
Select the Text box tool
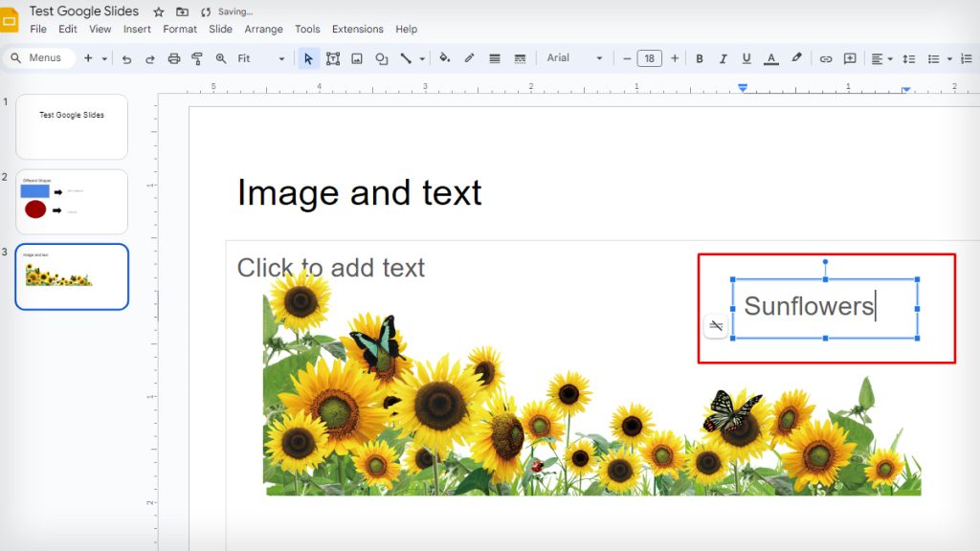coord(333,58)
